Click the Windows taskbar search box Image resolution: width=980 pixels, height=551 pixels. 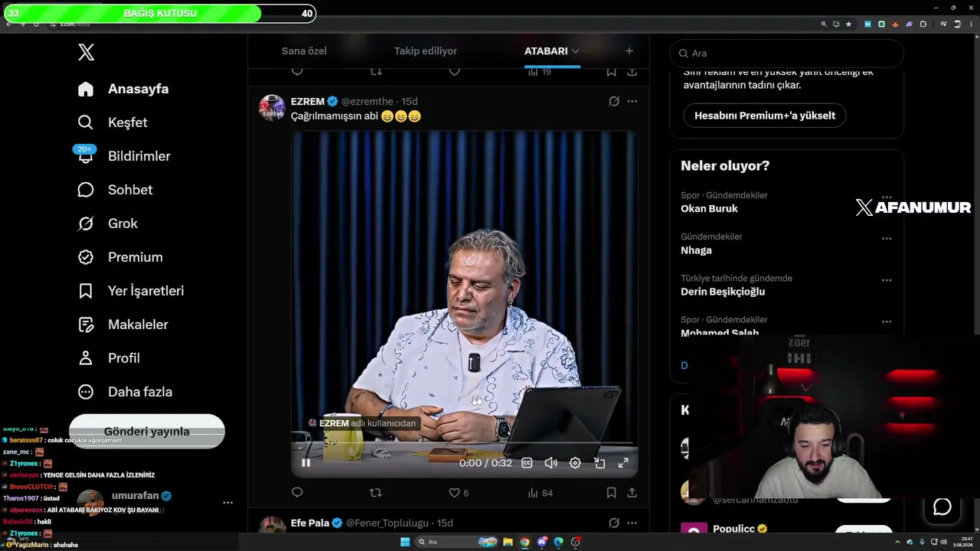[x=457, y=542]
